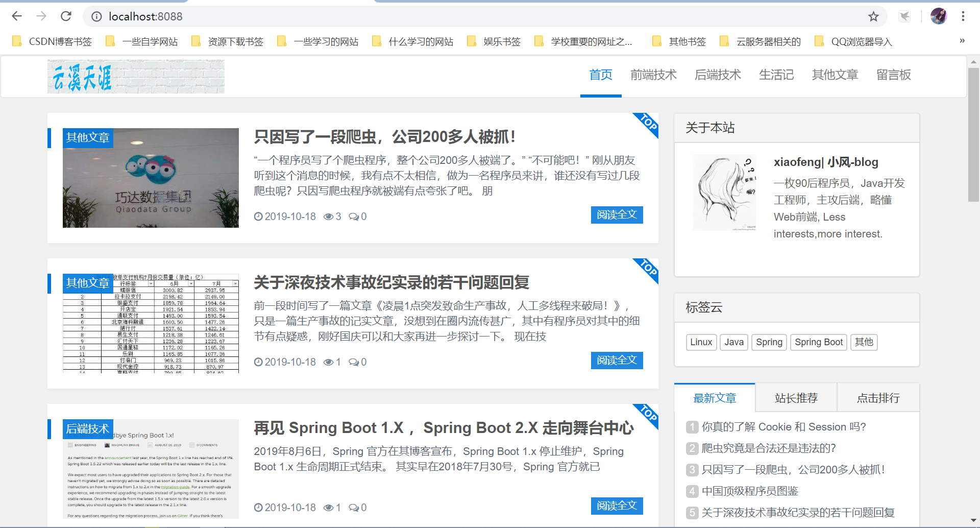Click 阅读全文 for the 深夜技术事故 article
Screen dimensions: 980x528
click(x=617, y=361)
